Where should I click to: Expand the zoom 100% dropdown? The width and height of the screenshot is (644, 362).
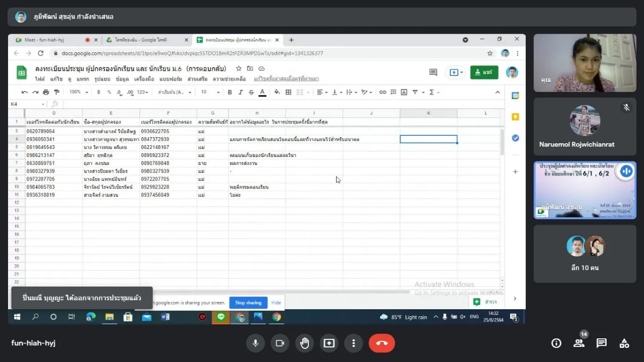point(79,92)
